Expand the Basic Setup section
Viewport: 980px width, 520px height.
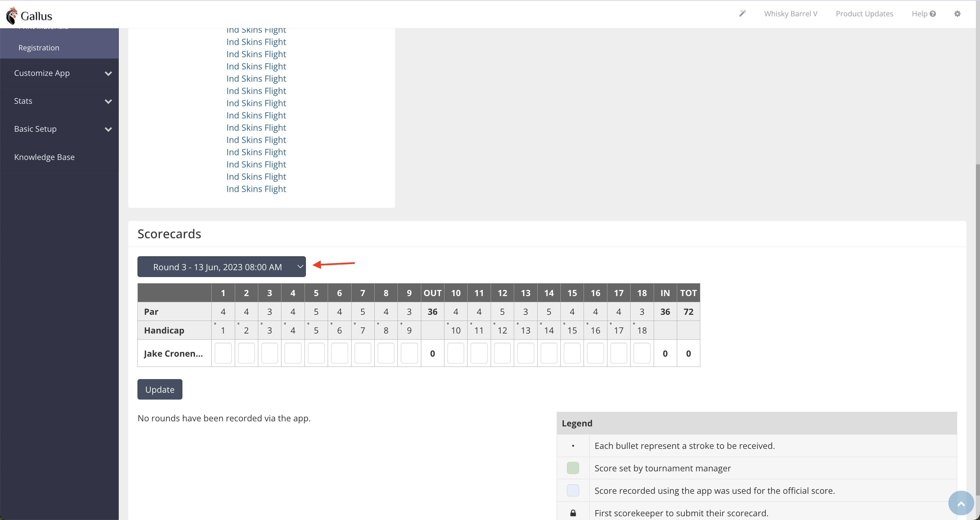[59, 129]
